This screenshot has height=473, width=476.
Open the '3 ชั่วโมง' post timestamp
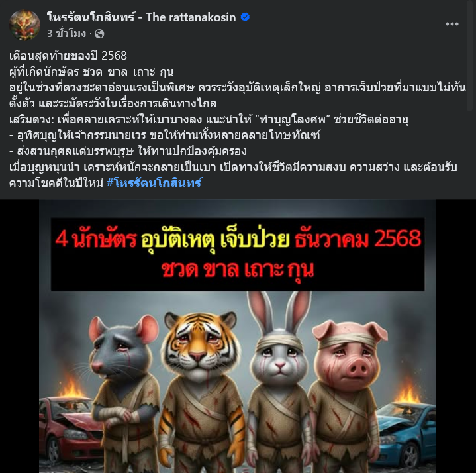click(66, 34)
